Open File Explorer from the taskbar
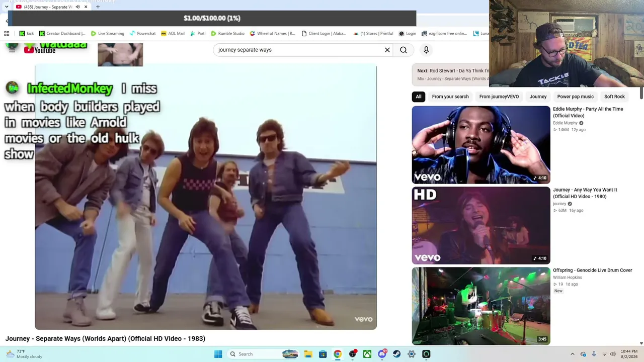 tap(308, 354)
